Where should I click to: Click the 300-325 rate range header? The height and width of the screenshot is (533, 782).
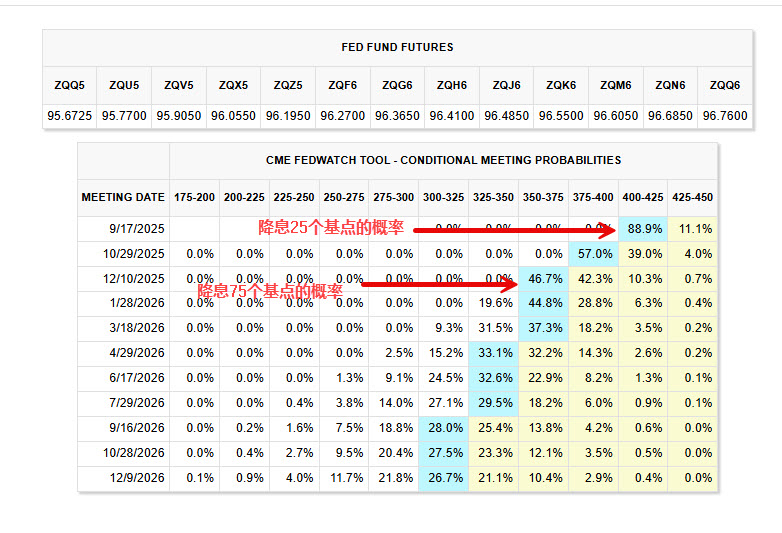pyautogui.click(x=443, y=197)
